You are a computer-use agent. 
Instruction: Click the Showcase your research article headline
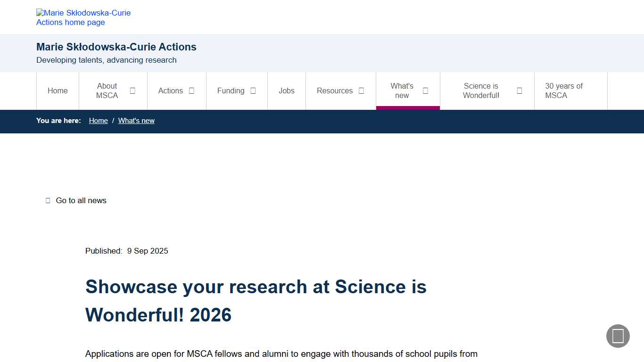coord(256,300)
